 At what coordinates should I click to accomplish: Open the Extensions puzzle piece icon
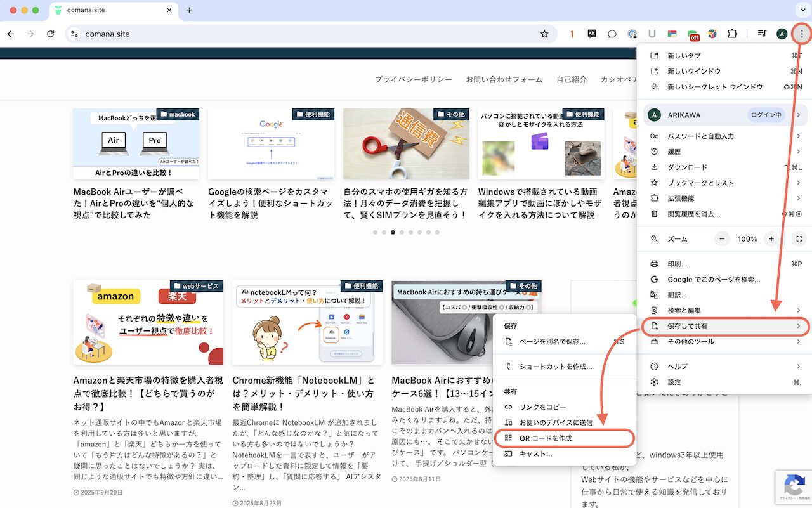732,34
